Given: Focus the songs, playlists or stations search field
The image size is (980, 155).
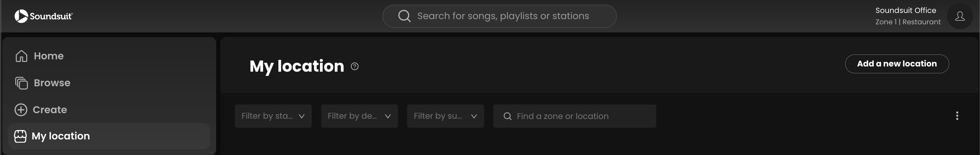Looking at the screenshot, I should [x=503, y=16].
